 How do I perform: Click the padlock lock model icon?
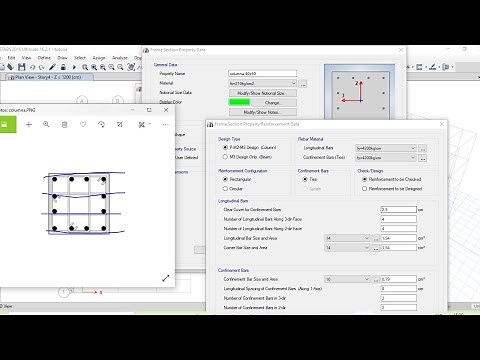click(x=63, y=67)
